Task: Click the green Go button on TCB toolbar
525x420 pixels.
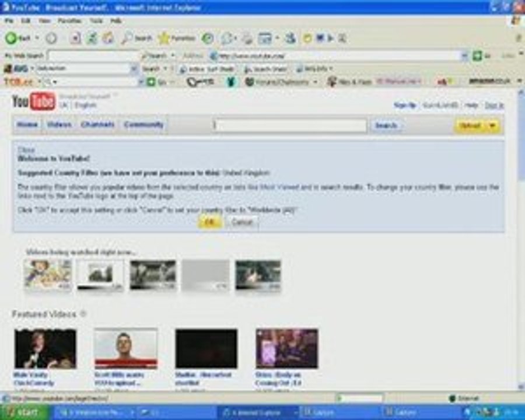Action: tap(151, 82)
